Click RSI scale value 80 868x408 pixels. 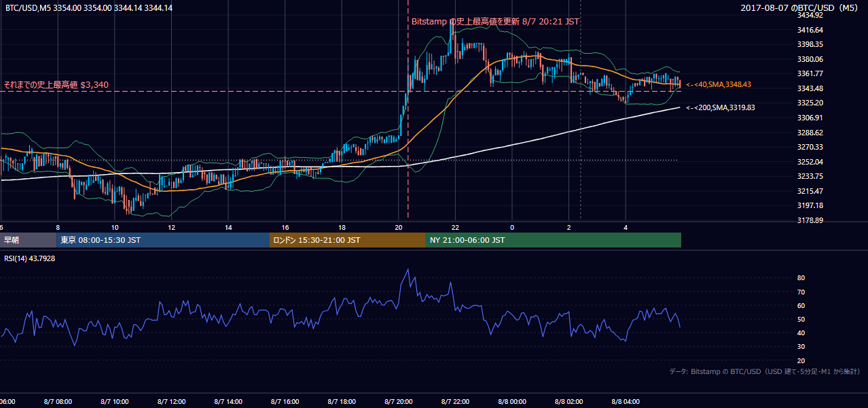coord(801,278)
